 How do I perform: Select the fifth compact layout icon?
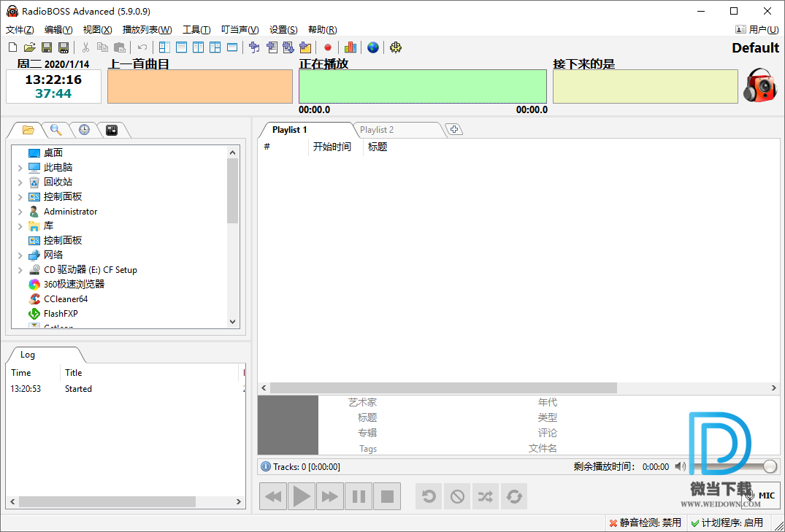[232, 47]
